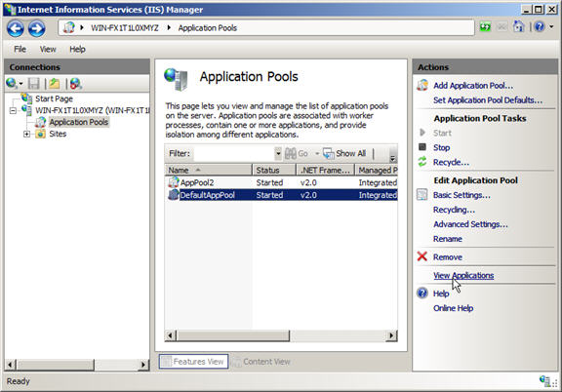Click the Start Page icon in the tree
562x392 pixels.
27,98
